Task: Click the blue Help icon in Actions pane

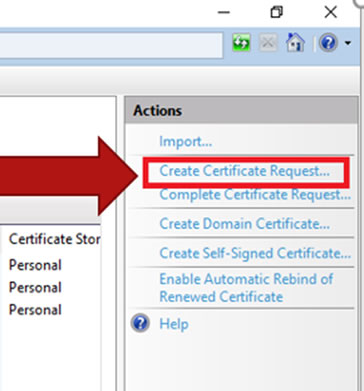Action: 140,323
